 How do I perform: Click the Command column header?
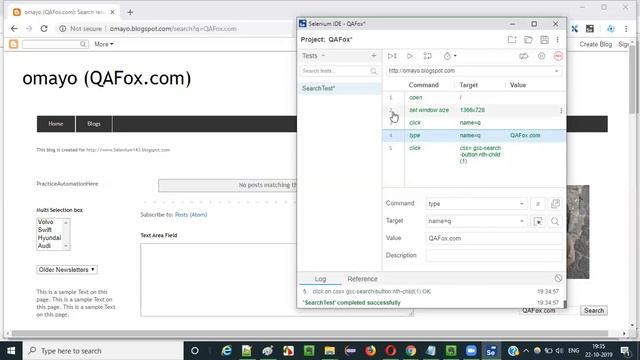pos(424,85)
